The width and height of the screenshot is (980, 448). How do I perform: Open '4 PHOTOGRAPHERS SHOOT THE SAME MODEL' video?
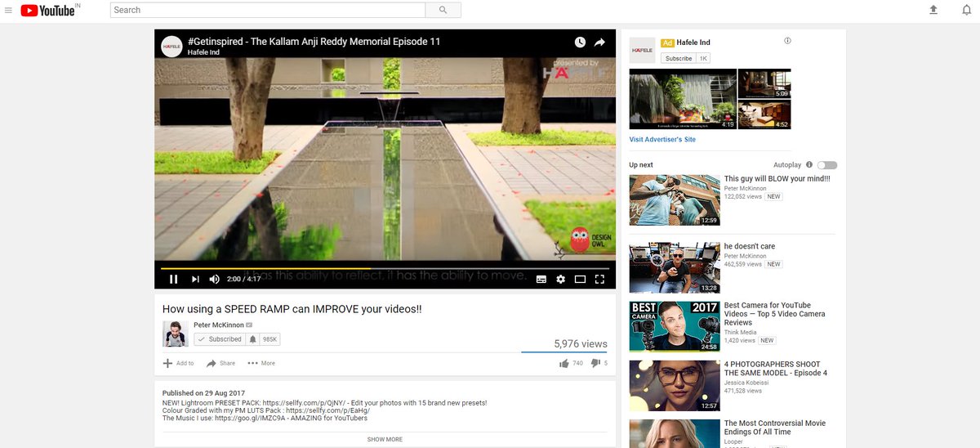click(776, 369)
